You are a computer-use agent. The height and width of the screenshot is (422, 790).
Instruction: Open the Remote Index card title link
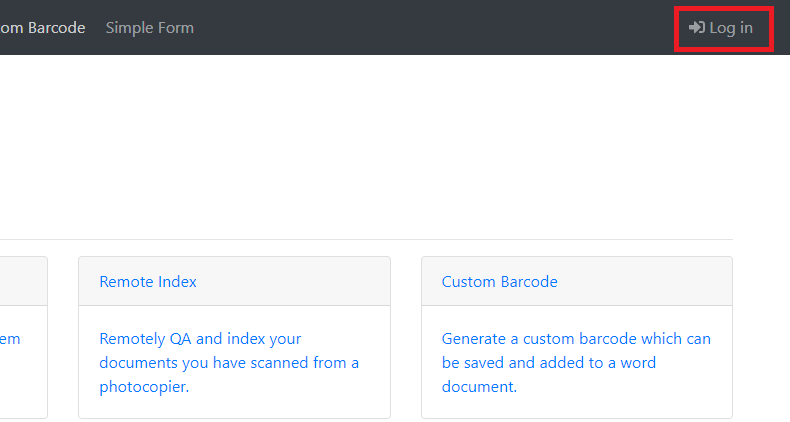pyautogui.click(x=148, y=282)
